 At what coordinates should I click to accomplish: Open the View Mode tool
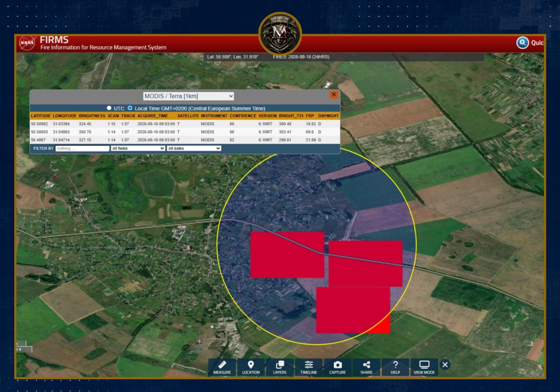point(424,367)
